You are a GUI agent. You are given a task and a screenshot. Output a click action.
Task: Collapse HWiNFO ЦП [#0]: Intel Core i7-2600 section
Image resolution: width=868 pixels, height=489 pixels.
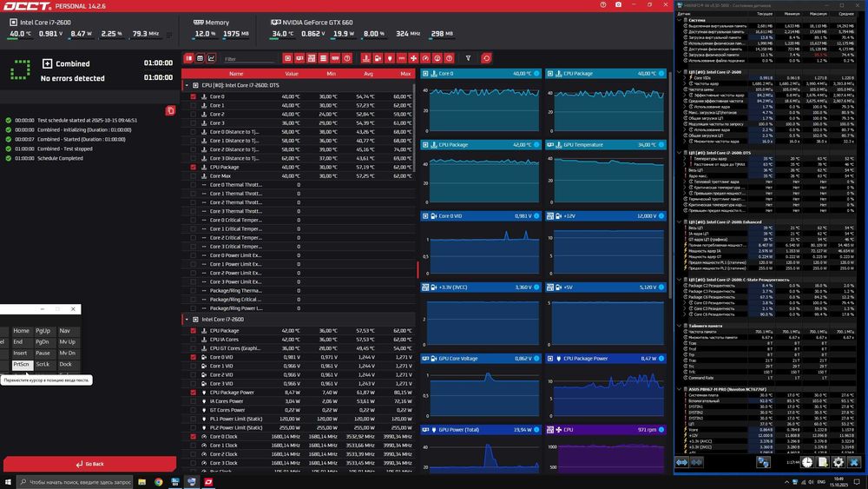pyautogui.click(x=680, y=72)
